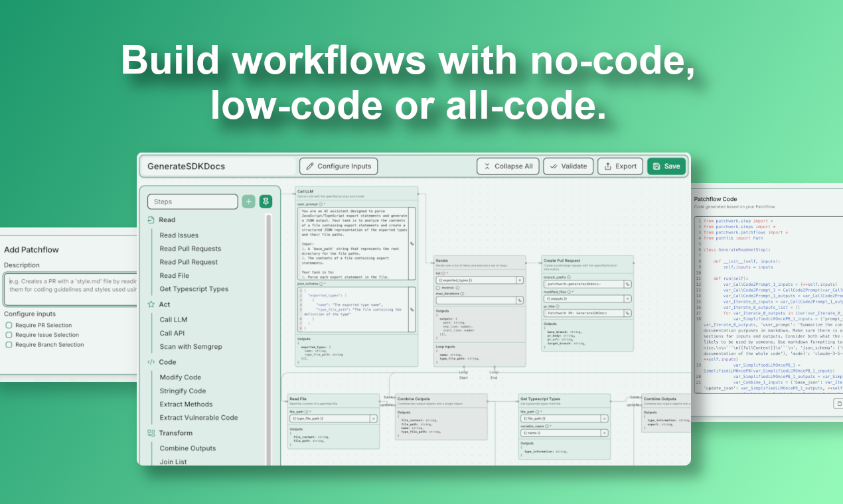Viewport: 843px width, 504px height.
Task: Click copy icon below Patchflow Code panel
Action: [839, 403]
